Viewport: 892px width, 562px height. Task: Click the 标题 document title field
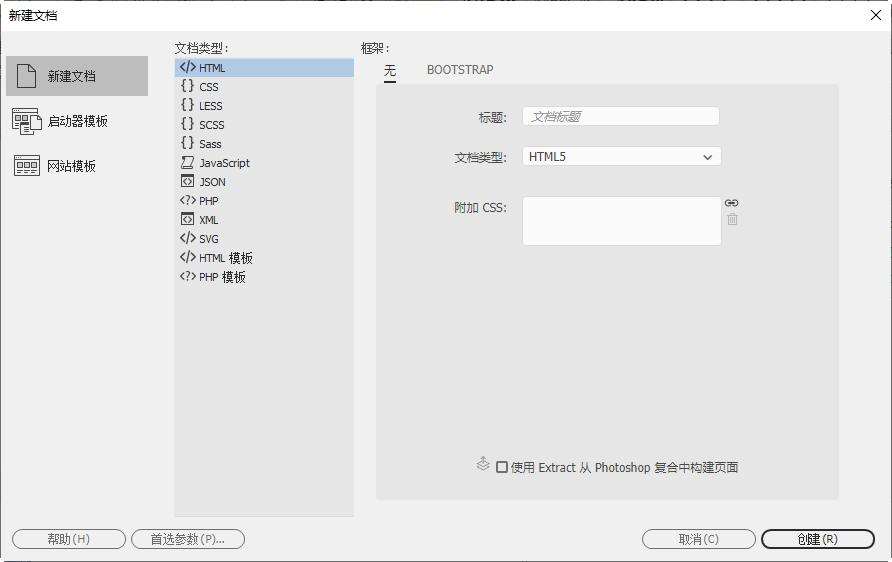pyautogui.click(x=621, y=117)
